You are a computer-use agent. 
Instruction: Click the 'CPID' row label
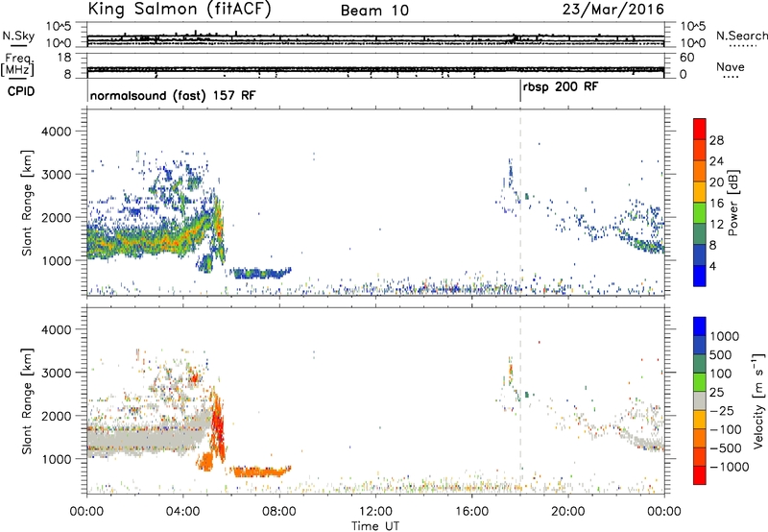21,91
